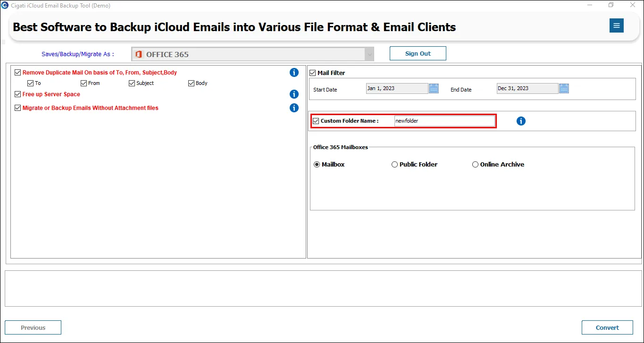Select the Mailbox radio button
This screenshot has height=343, width=644.
[317, 165]
